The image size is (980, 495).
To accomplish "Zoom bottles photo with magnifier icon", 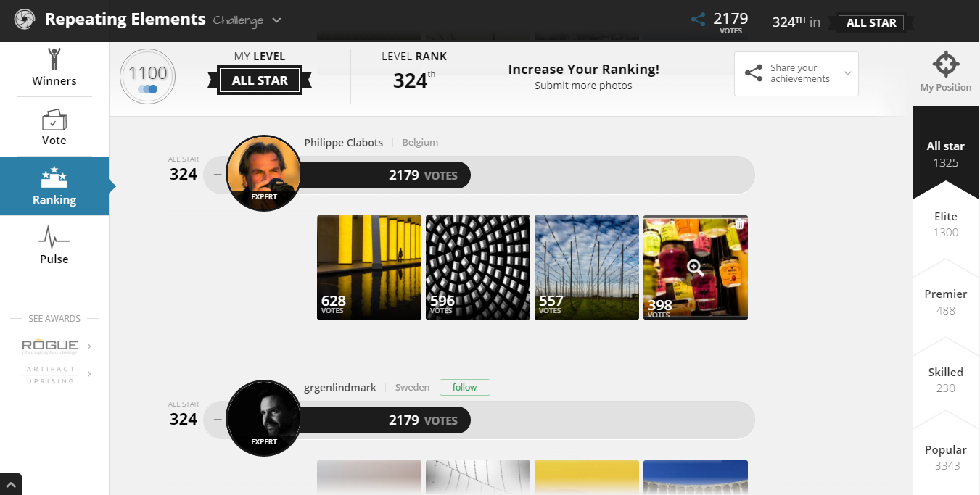I will pos(695,267).
